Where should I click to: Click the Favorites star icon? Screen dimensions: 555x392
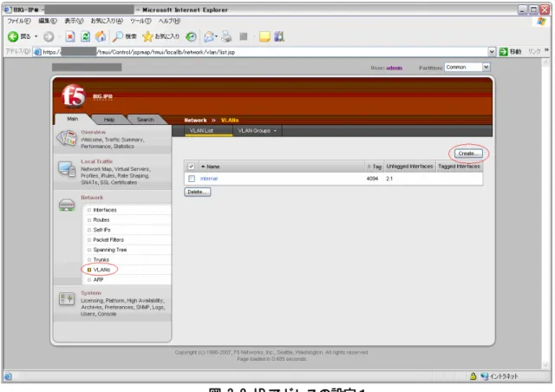pyautogui.click(x=147, y=36)
